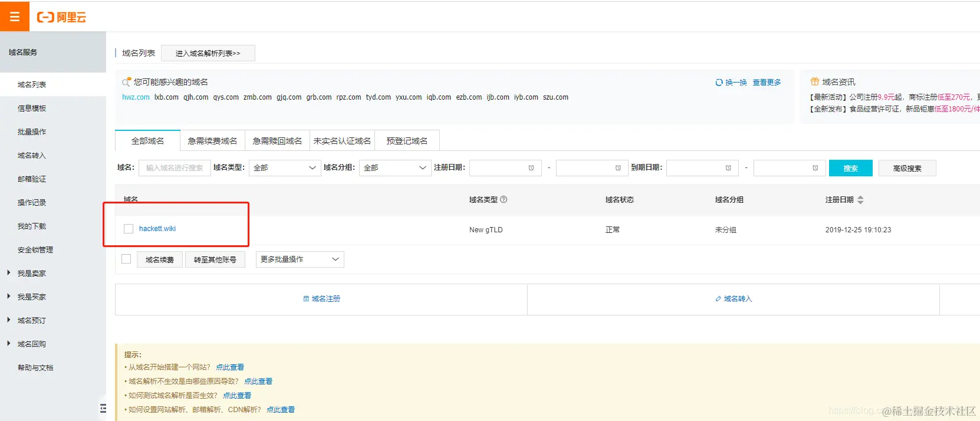The height and width of the screenshot is (421, 980).
Task: Open calendar icon in registration end date field
Action: pyautogui.click(x=618, y=168)
